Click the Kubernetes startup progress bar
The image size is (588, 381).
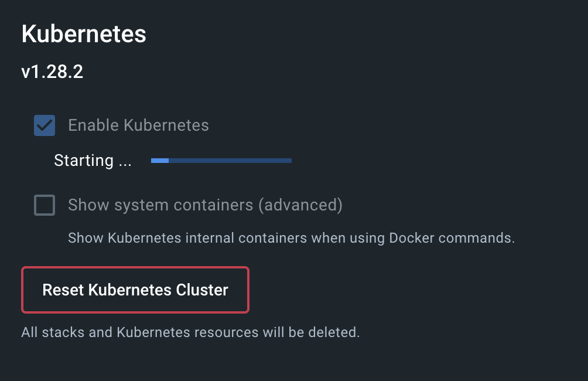pos(221,160)
